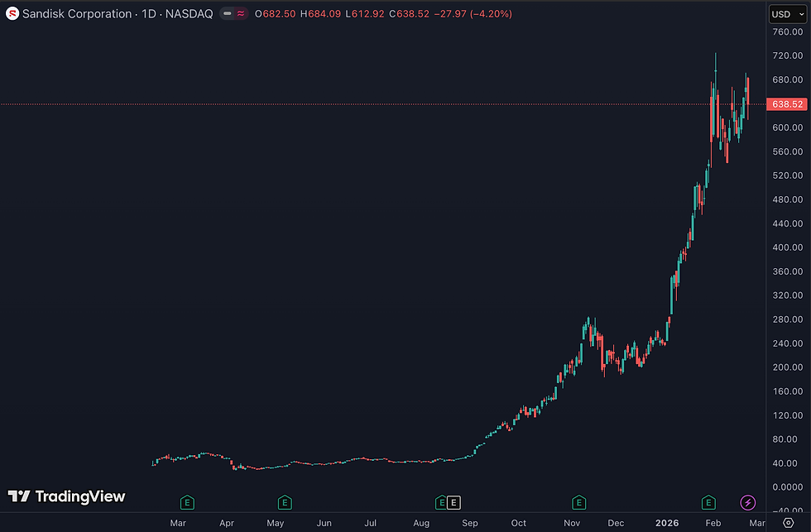Click the Oct label on time axis

(x=518, y=523)
